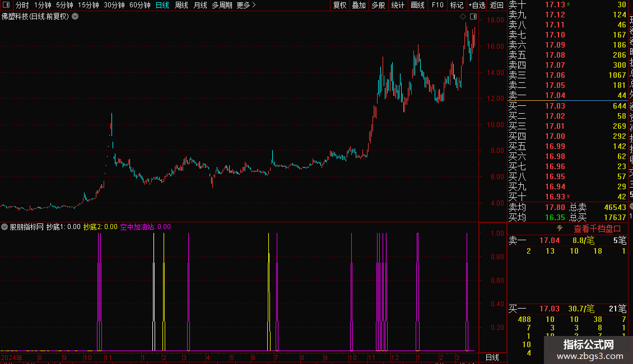Open the 股朋指标网 indicator round arrow icon
Viewport: 633px width, 364px height.
tap(4, 227)
